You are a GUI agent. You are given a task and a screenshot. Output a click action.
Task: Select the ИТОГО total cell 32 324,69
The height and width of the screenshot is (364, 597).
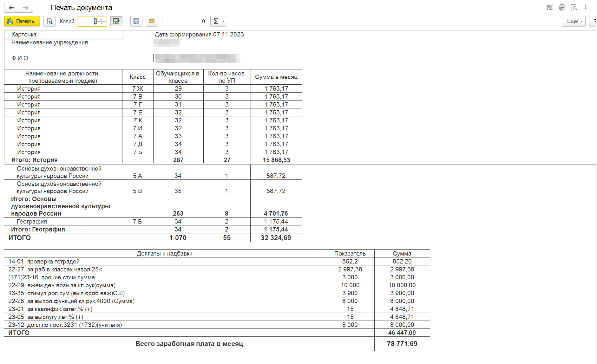point(276,238)
